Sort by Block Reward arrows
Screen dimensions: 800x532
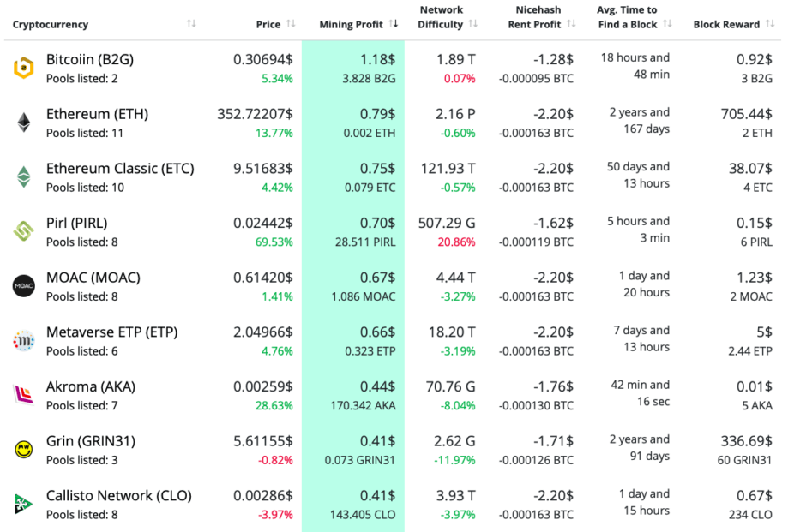pyautogui.click(x=770, y=24)
